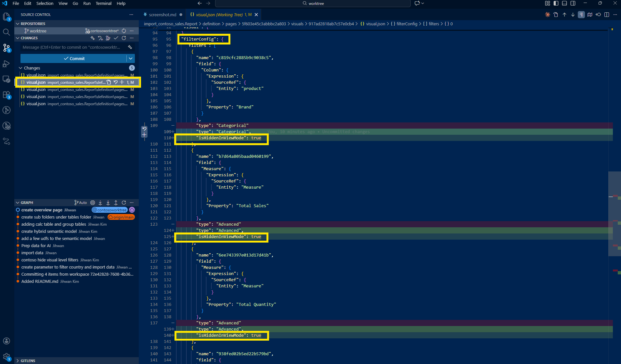Toggle the map icon in editor toolbar
621x364 pixels.
click(x=590, y=15)
